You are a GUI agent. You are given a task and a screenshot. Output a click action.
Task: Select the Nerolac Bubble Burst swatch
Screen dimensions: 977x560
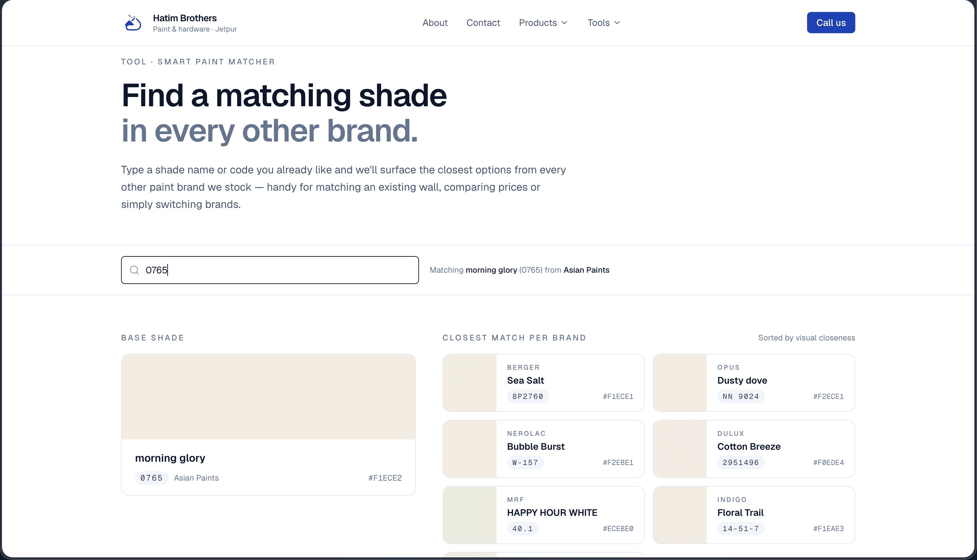point(470,449)
